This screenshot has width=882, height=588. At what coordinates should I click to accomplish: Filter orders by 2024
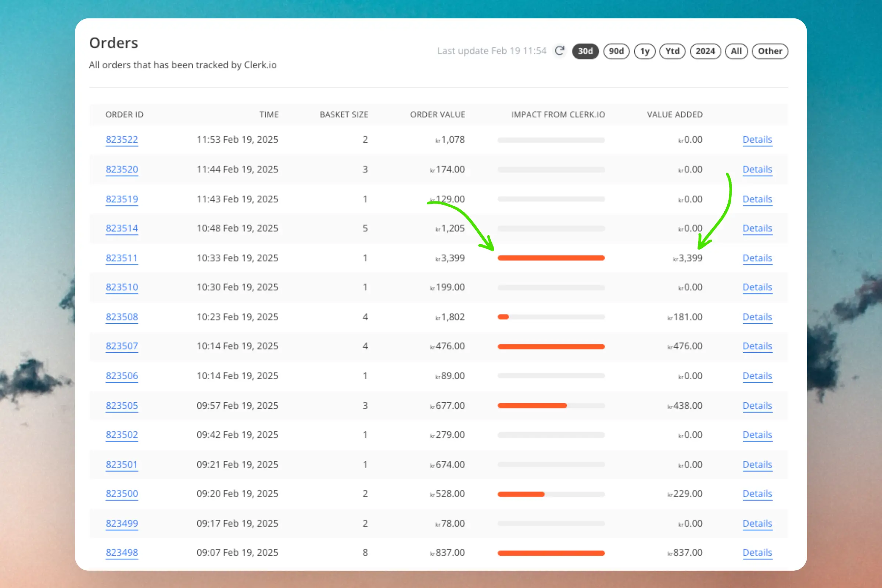pos(705,51)
